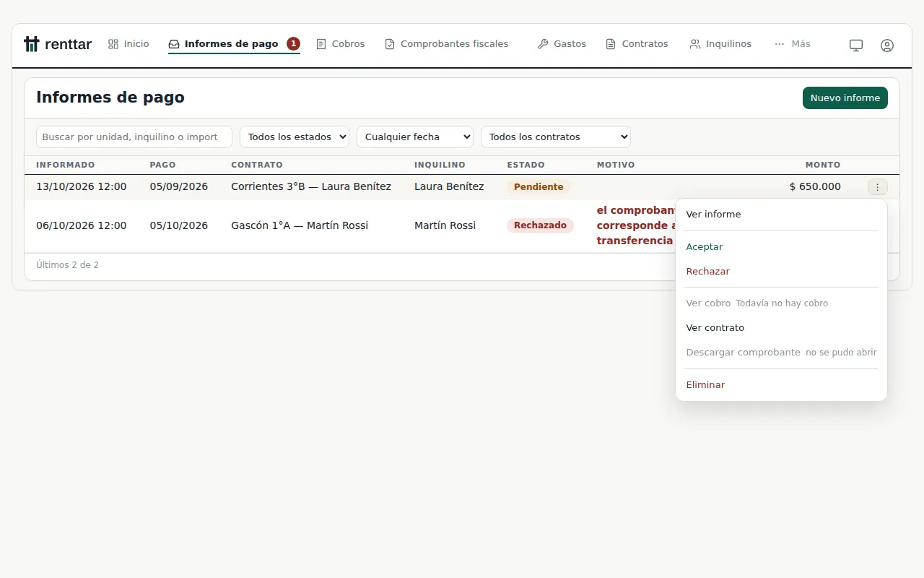Expand the Todos los contratos dropdown
The width and height of the screenshot is (924, 578).
(x=556, y=137)
